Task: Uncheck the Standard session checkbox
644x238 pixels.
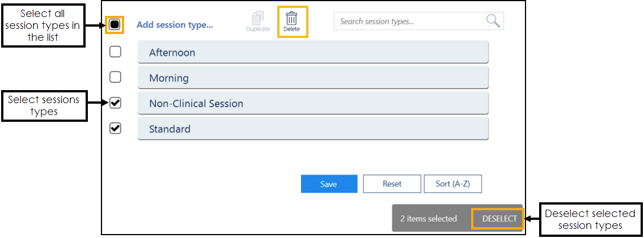Action: tap(115, 129)
